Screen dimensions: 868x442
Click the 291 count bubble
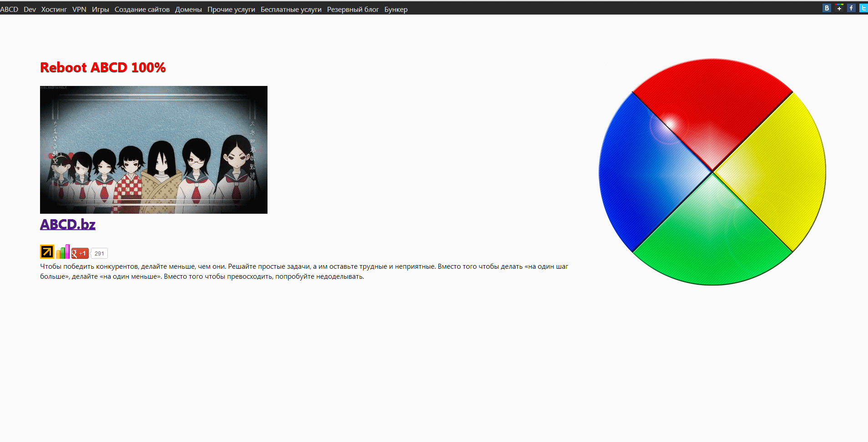(x=99, y=254)
